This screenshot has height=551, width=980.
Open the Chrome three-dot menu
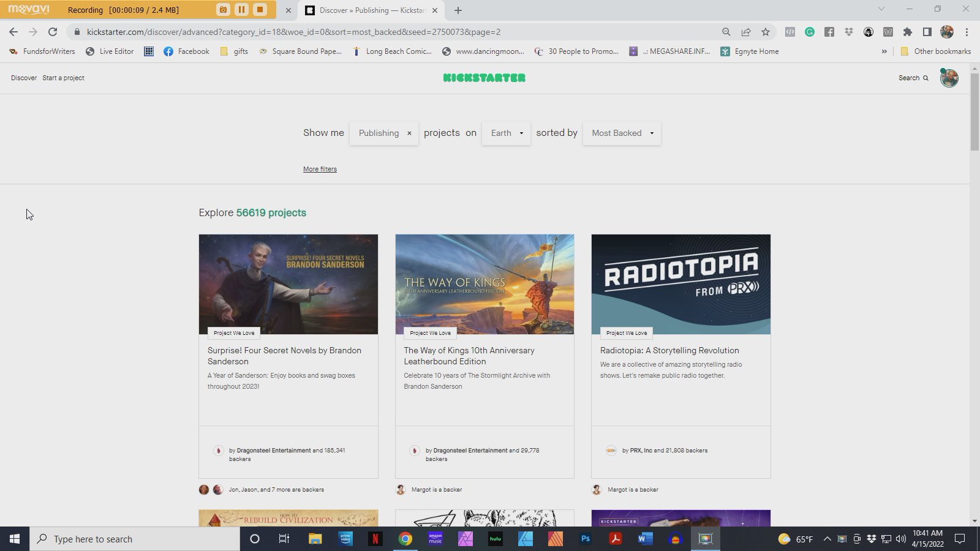point(967,32)
